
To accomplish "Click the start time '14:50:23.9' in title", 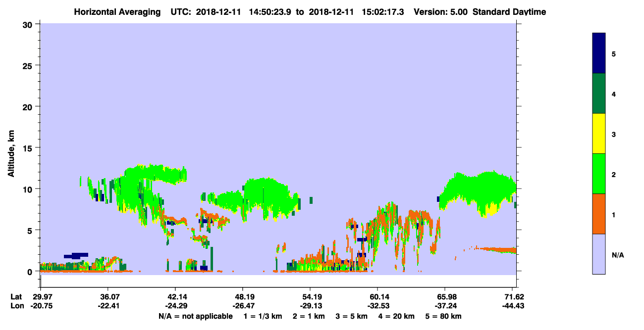I will 270,12.
